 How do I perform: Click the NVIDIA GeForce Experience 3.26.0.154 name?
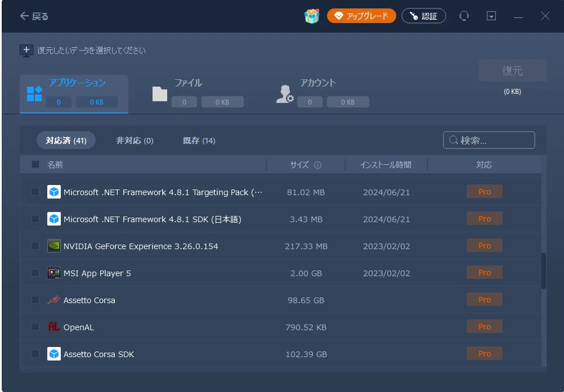[141, 246]
